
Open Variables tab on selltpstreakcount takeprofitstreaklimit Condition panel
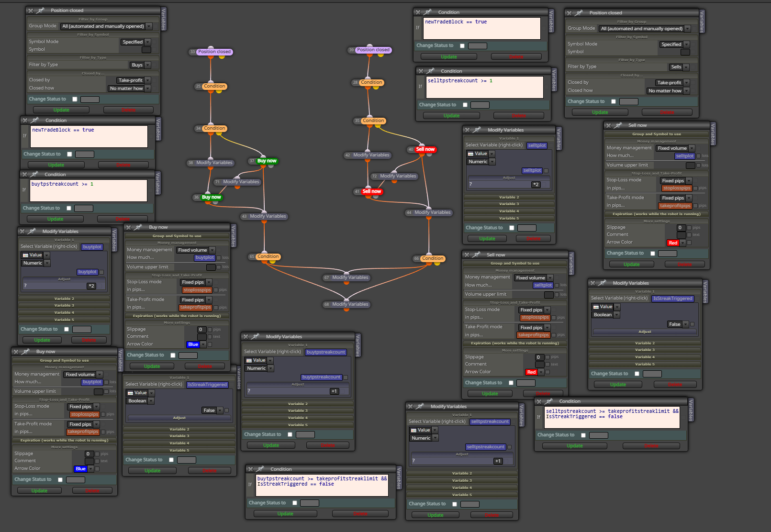point(691,410)
